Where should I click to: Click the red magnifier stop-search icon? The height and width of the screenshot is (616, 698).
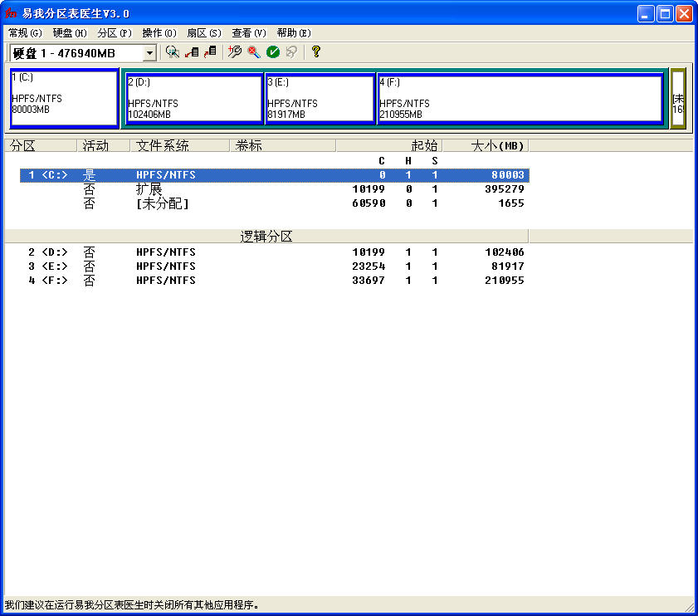tap(254, 52)
